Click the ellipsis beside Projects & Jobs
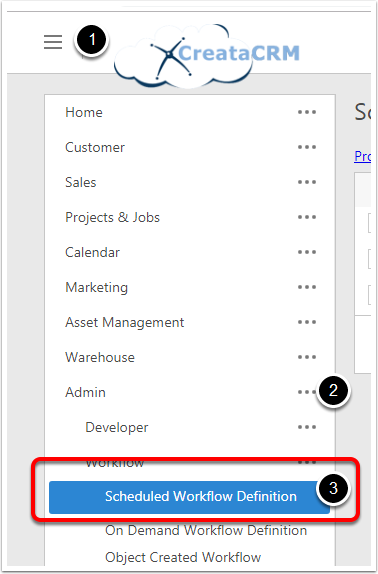378x574 pixels. tap(307, 217)
